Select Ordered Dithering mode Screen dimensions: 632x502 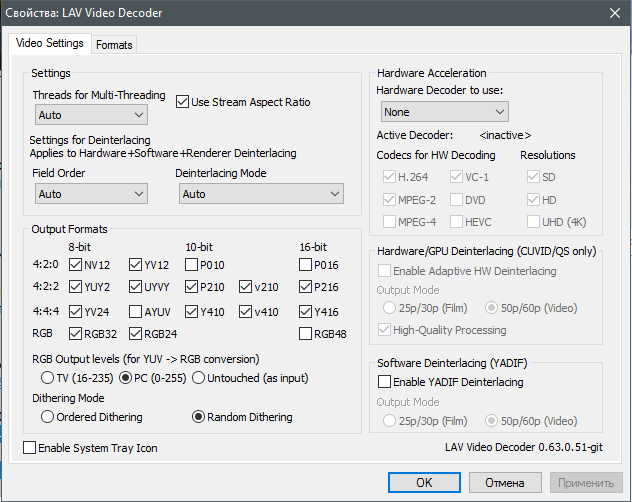click(x=47, y=417)
